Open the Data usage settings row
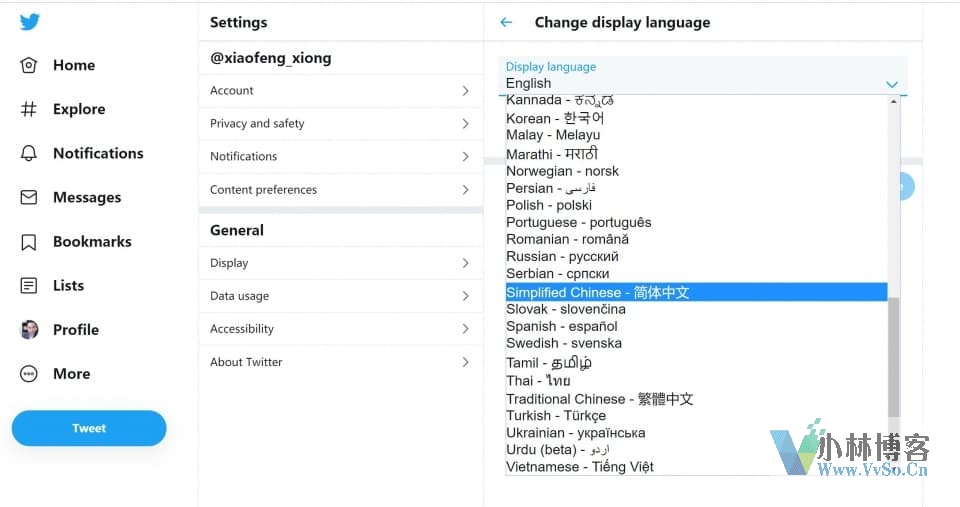This screenshot has width=960, height=507. click(x=340, y=296)
